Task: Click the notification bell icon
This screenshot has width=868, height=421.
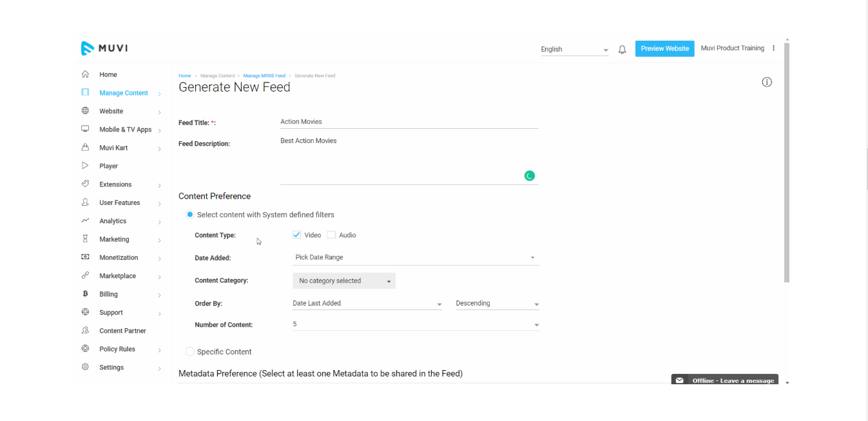Action: [x=622, y=50]
